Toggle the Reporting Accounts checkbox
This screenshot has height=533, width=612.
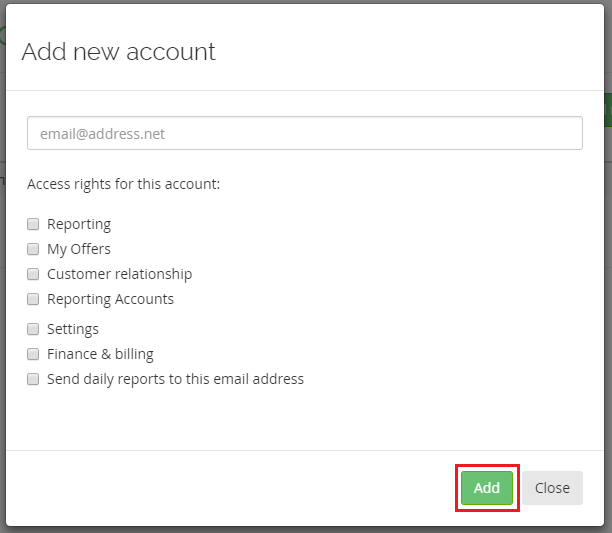click(33, 299)
